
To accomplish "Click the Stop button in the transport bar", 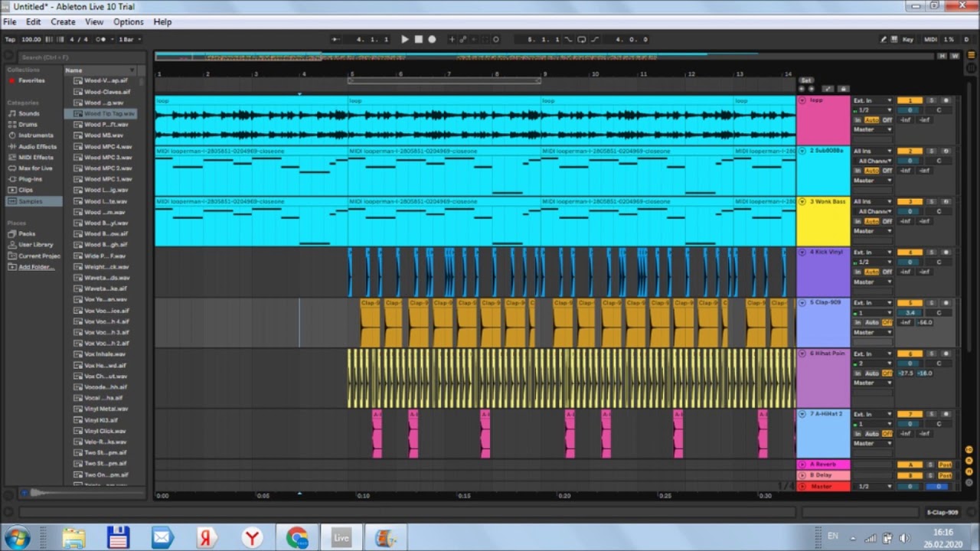I will tap(418, 39).
